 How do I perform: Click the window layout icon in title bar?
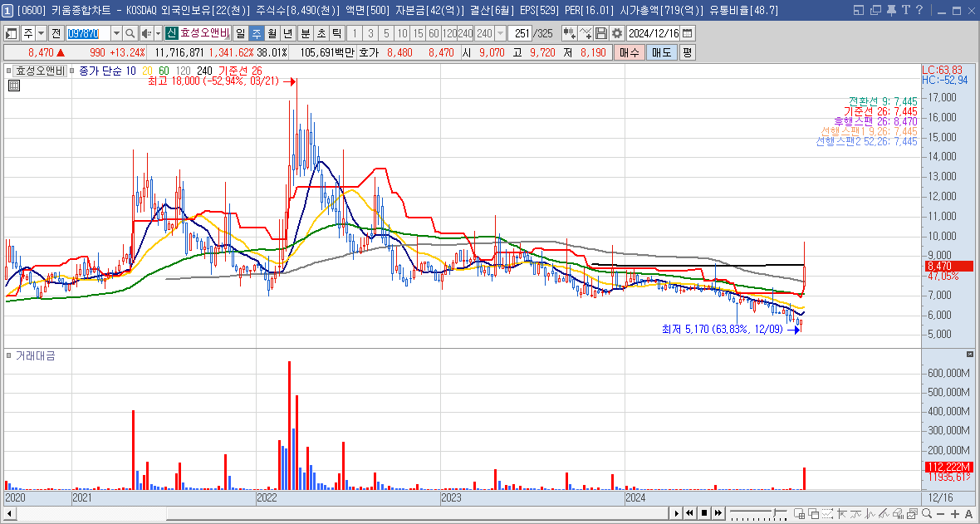[x=859, y=10]
